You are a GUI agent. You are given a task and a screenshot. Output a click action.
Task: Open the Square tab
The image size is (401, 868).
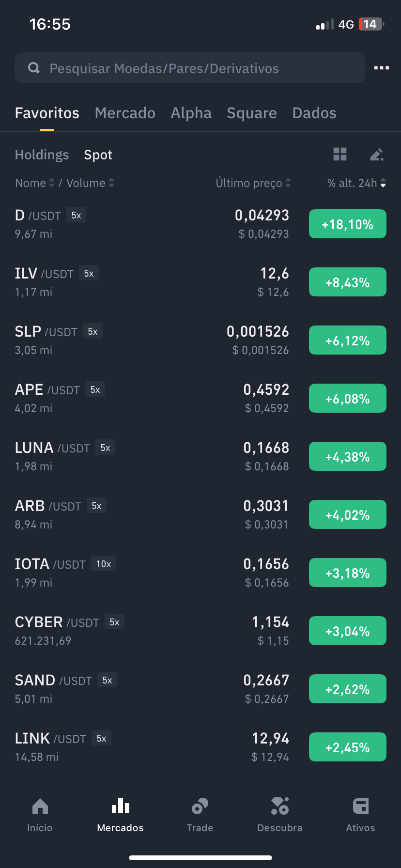(x=251, y=113)
